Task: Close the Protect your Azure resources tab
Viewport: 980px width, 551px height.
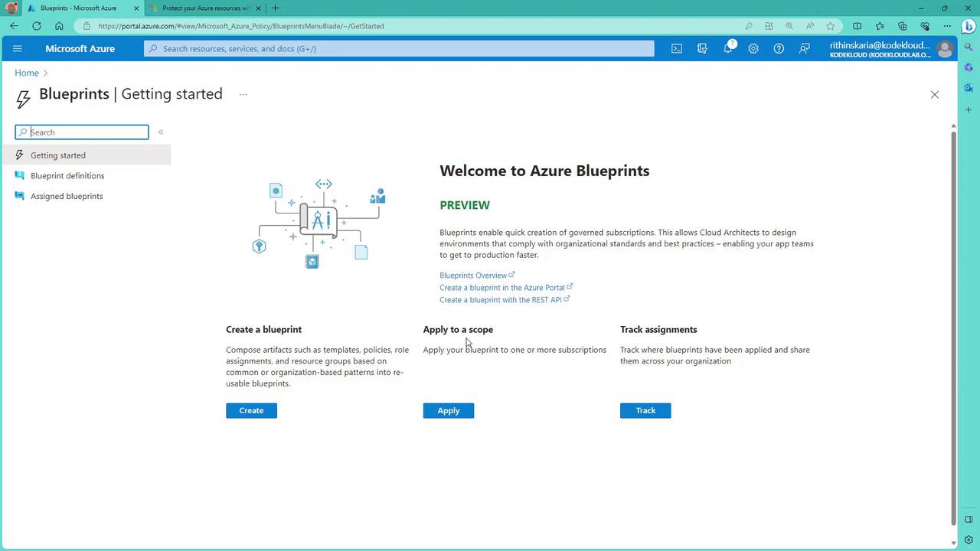Action: [x=258, y=8]
